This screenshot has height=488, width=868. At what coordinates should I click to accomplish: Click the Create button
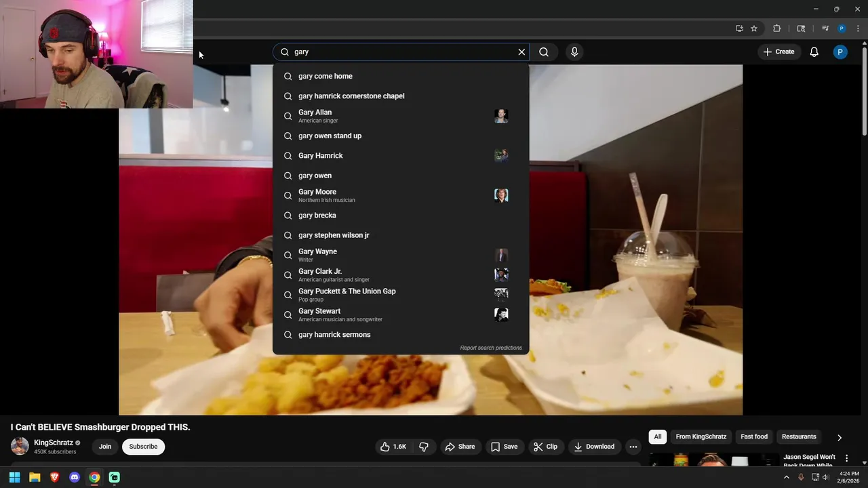(x=778, y=52)
